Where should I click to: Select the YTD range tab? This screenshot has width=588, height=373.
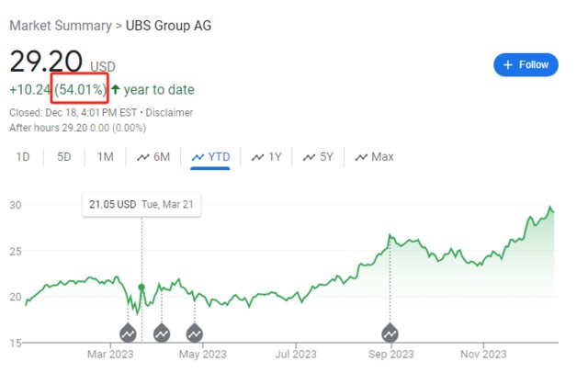(x=210, y=157)
